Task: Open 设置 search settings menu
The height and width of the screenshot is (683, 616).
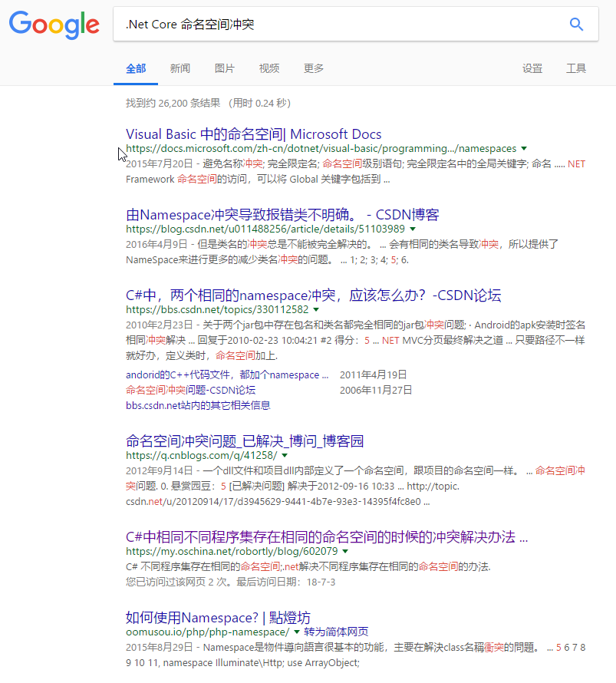Action: 532,68
